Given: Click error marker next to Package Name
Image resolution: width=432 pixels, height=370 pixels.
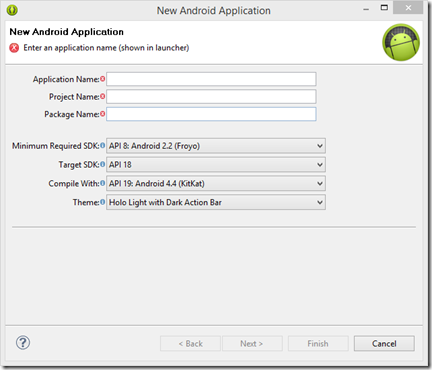Looking at the screenshot, I should click(x=103, y=114).
